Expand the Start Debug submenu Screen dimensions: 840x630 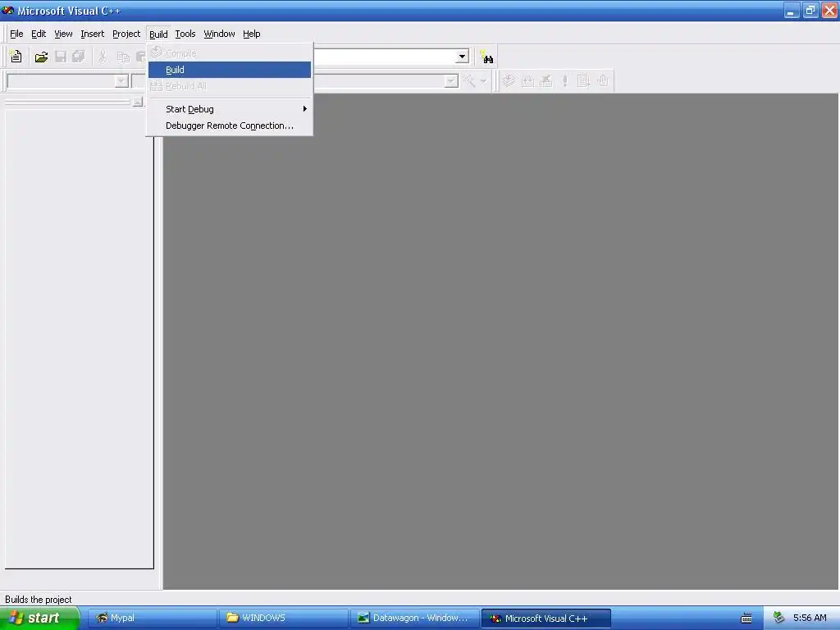click(x=230, y=109)
